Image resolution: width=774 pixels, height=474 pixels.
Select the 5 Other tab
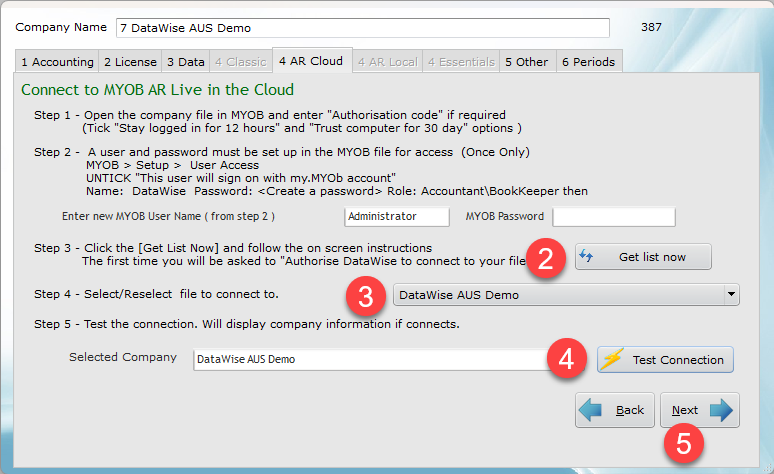coord(527,62)
